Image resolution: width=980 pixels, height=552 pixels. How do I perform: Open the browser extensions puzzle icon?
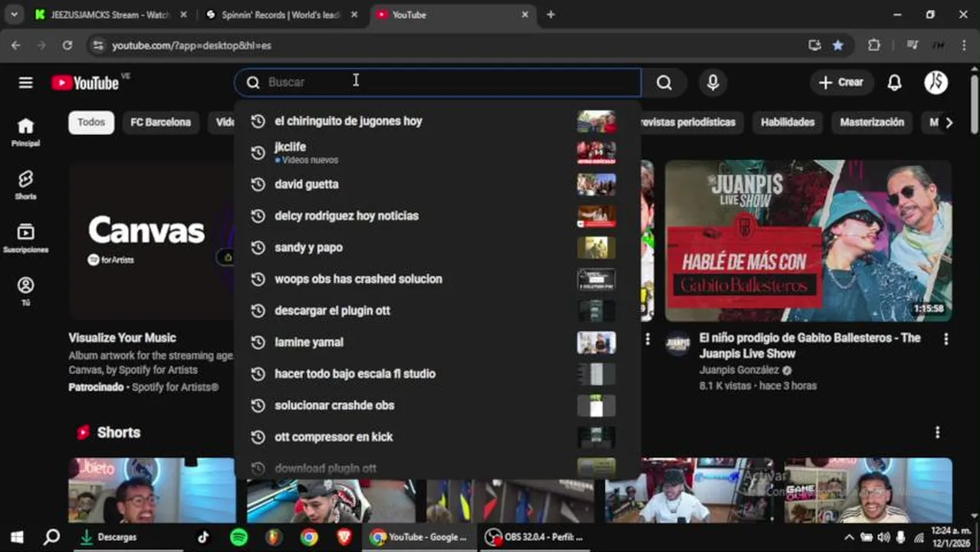point(874,45)
